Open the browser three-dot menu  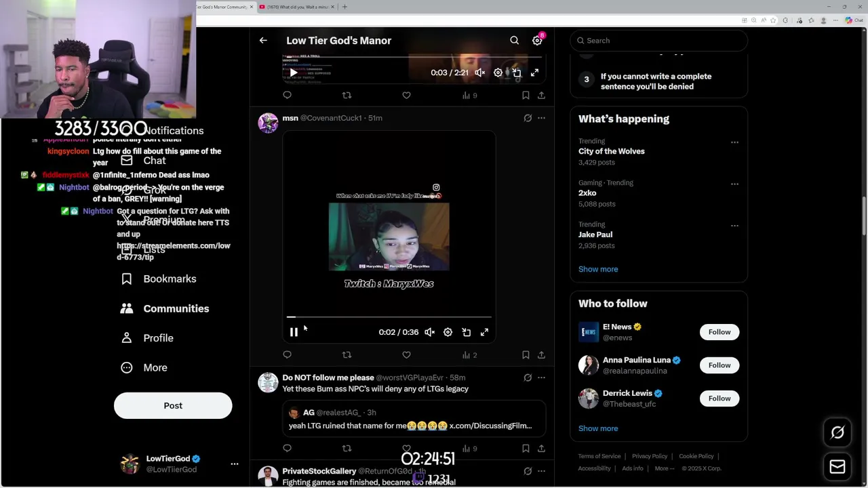(x=835, y=20)
